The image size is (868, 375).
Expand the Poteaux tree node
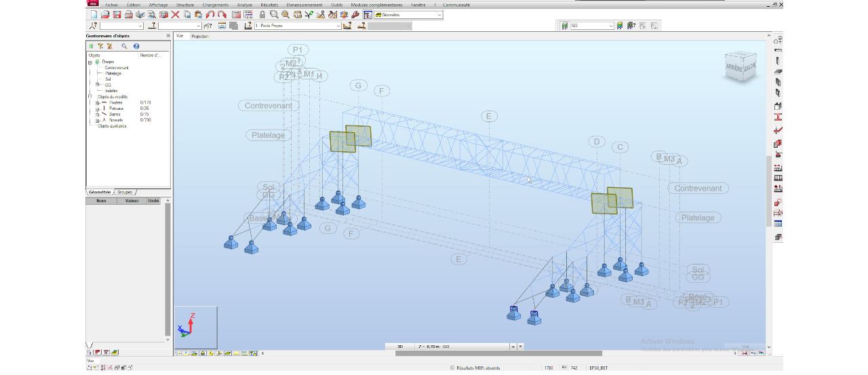(98, 108)
